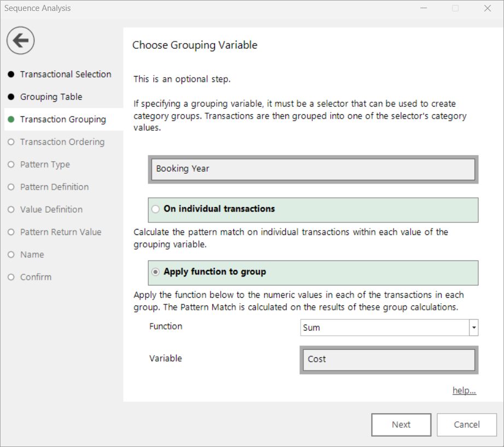504x447 pixels.
Task: Select the Apply function to group radio
Action: (x=156, y=272)
